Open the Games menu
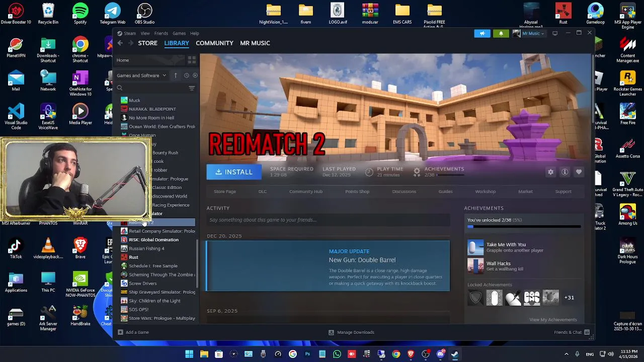This screenshot has height=362, width=644. tap(179, 33)
